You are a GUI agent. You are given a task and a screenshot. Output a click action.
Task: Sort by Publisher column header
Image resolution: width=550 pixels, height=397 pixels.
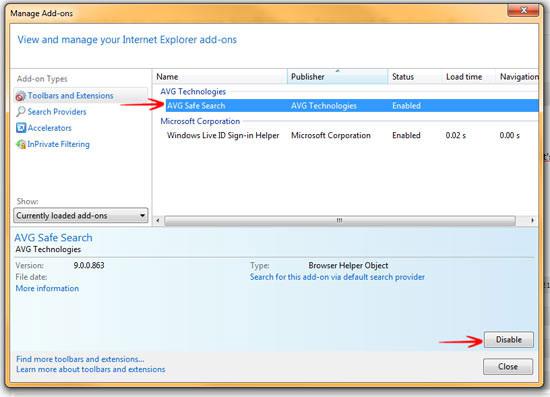coord(338,76)
